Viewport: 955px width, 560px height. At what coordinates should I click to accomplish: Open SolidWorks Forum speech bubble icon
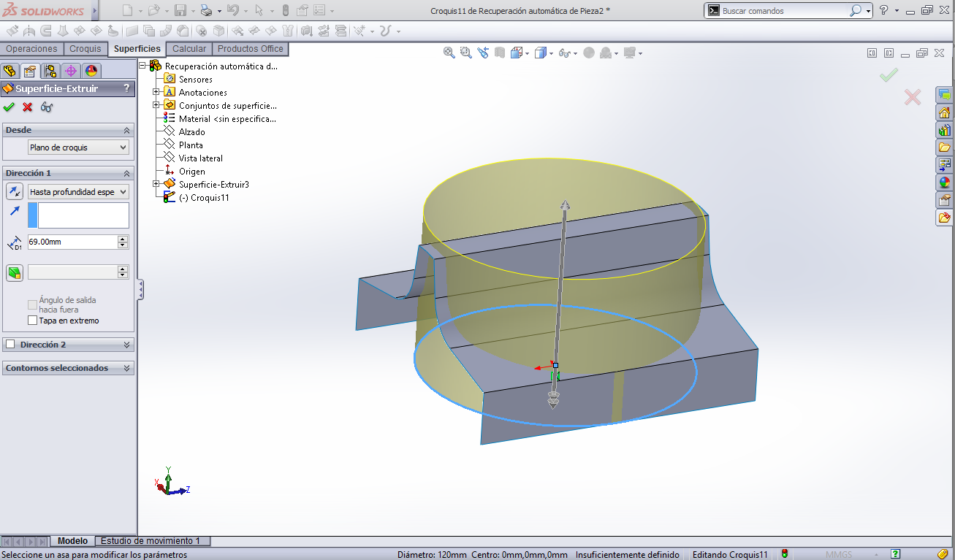(x=944, y=95)
